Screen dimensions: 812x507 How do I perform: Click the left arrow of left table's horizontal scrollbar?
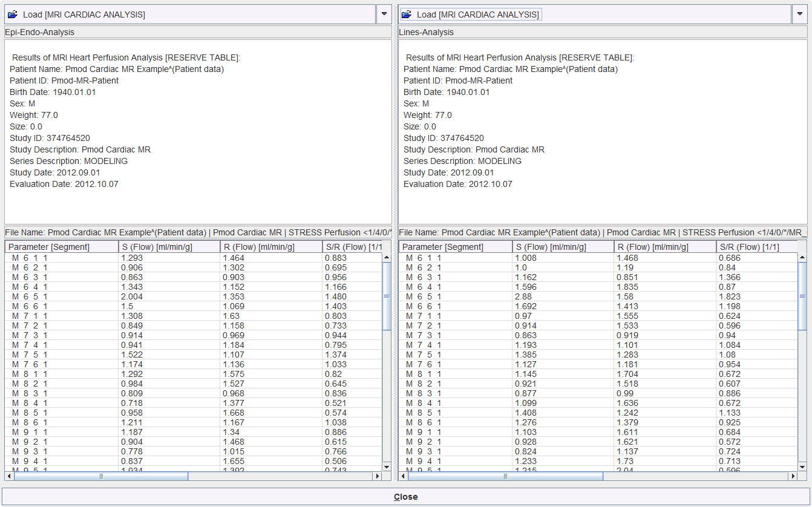[x=10, y=476]
